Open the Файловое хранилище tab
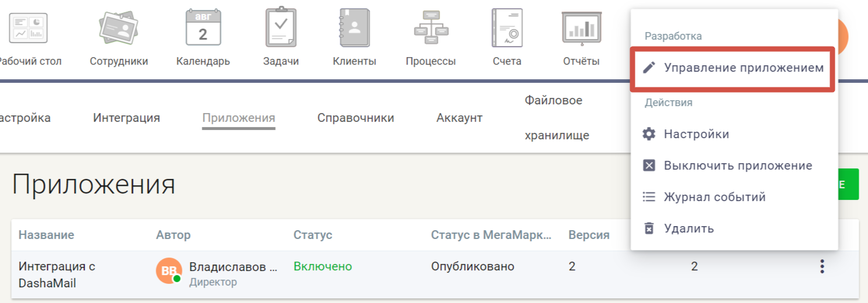This screenshot has height=303, width=868. point(556,118)
